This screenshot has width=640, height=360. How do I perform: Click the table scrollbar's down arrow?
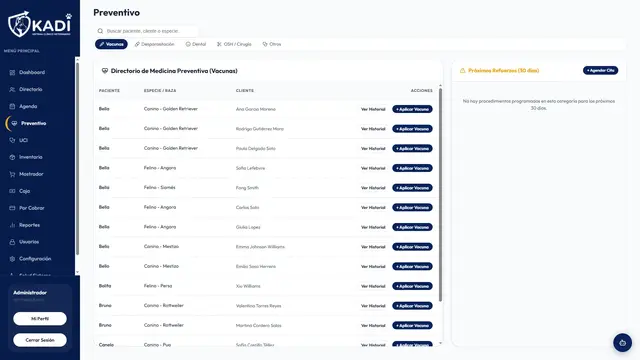pyautogui.click(x=440, y=343)
